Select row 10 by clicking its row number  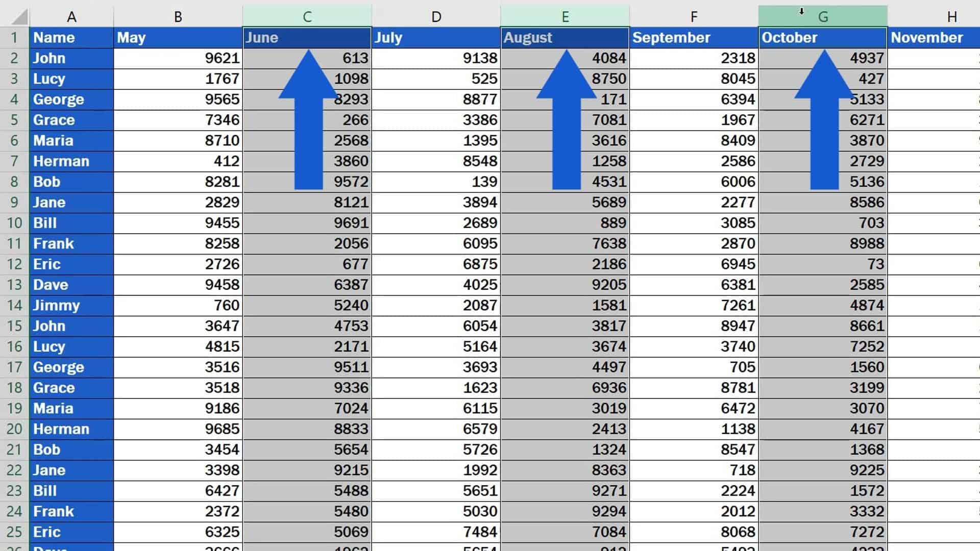click(x=14, y=223)
